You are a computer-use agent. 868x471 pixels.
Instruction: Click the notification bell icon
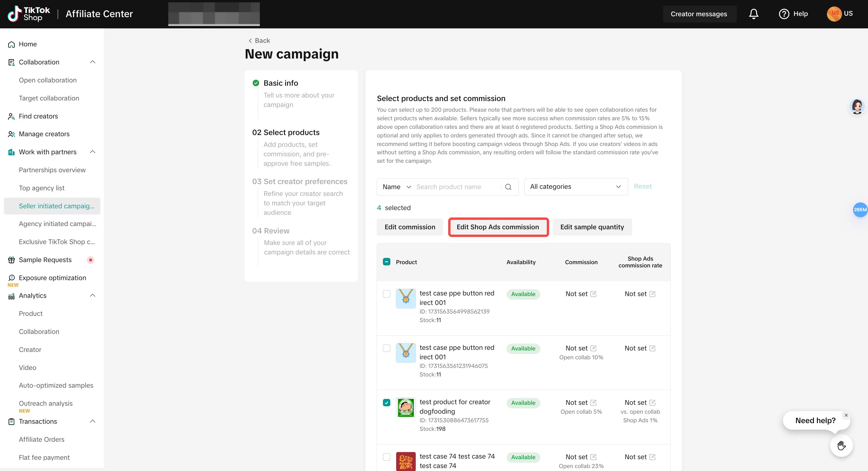(753, 14)
